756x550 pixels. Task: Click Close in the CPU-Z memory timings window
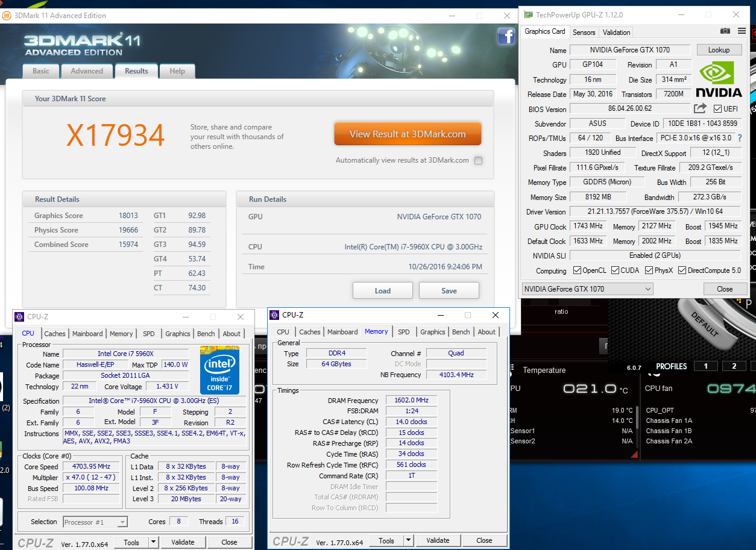coord(484,540)
